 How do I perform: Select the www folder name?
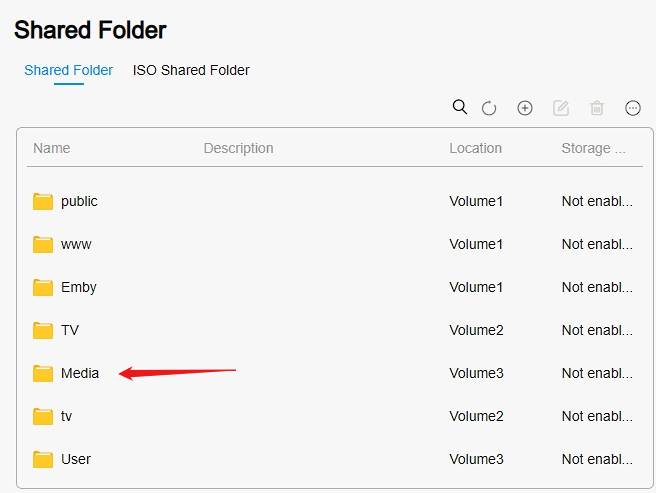pyautogui.click(x=76, y=244)
